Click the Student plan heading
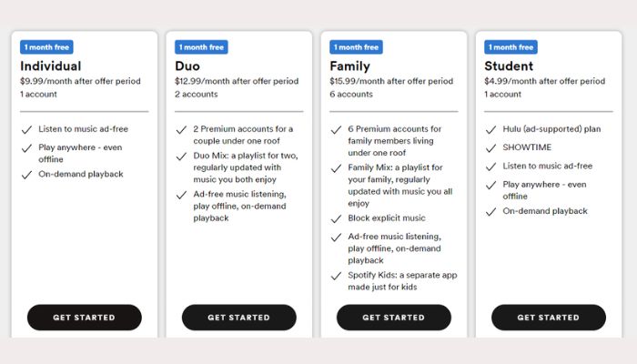Image resolution: width=637 pixels, height=364 pixels. tap(510, 66)
